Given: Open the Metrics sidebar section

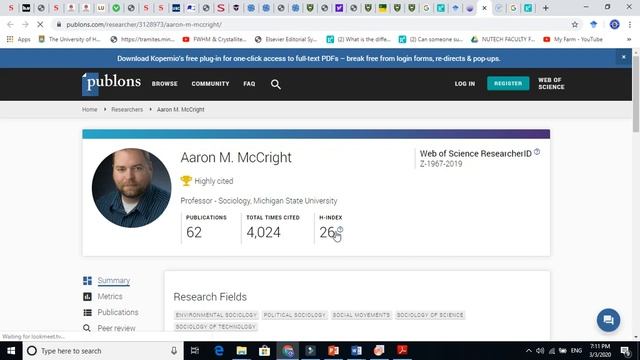Looking at the screenshot, I should click(110, 296).
